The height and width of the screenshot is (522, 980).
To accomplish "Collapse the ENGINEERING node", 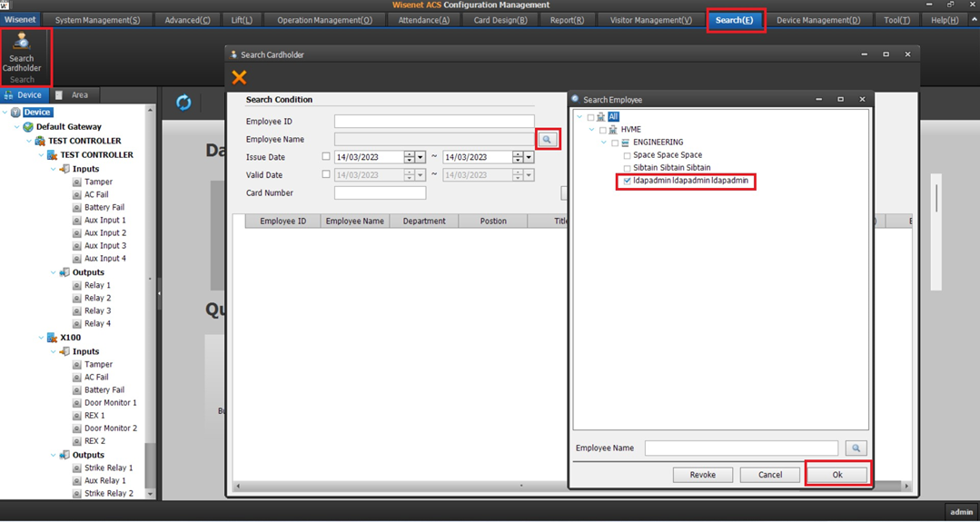I will pyautogui.click(x=604, y=143).
